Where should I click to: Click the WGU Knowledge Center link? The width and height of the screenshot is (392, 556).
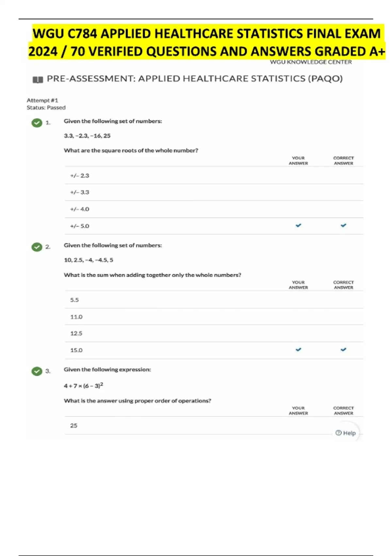click(x=311, y=62)
